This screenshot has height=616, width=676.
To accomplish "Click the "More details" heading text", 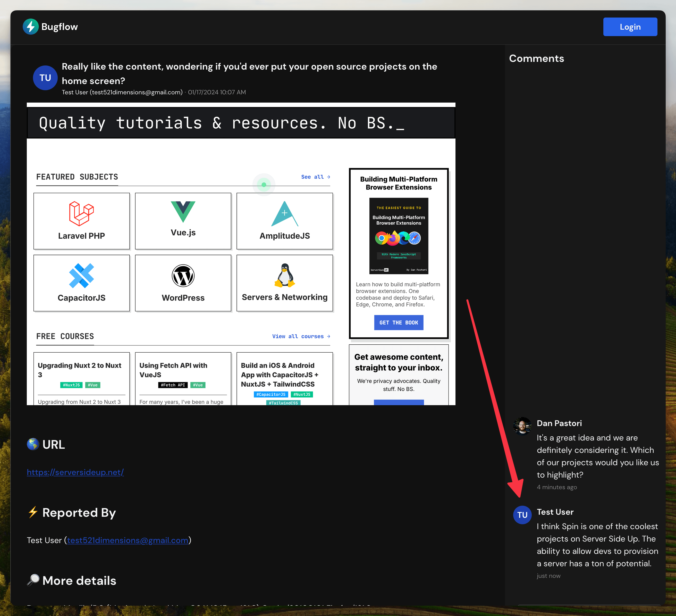I will (79, 580).
